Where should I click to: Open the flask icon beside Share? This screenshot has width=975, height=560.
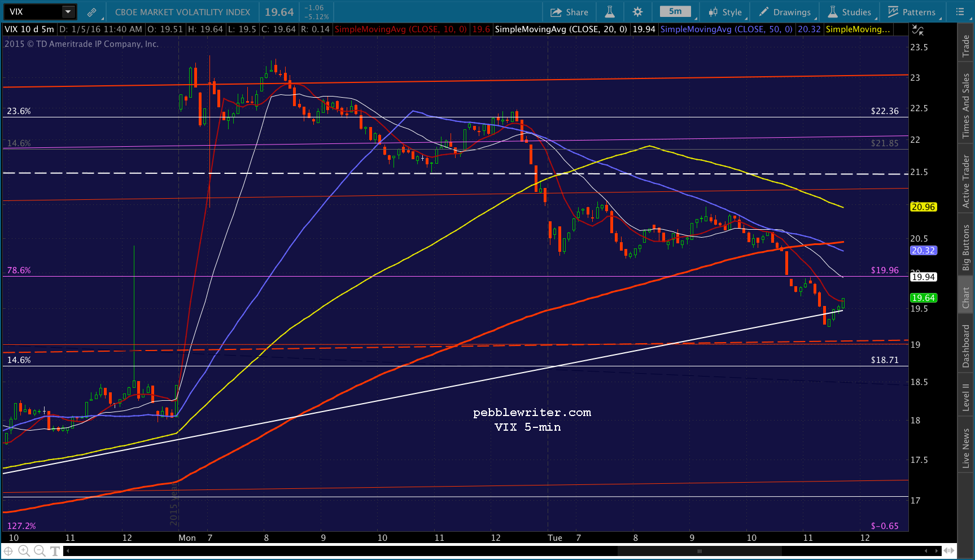[x=610, y=12]
